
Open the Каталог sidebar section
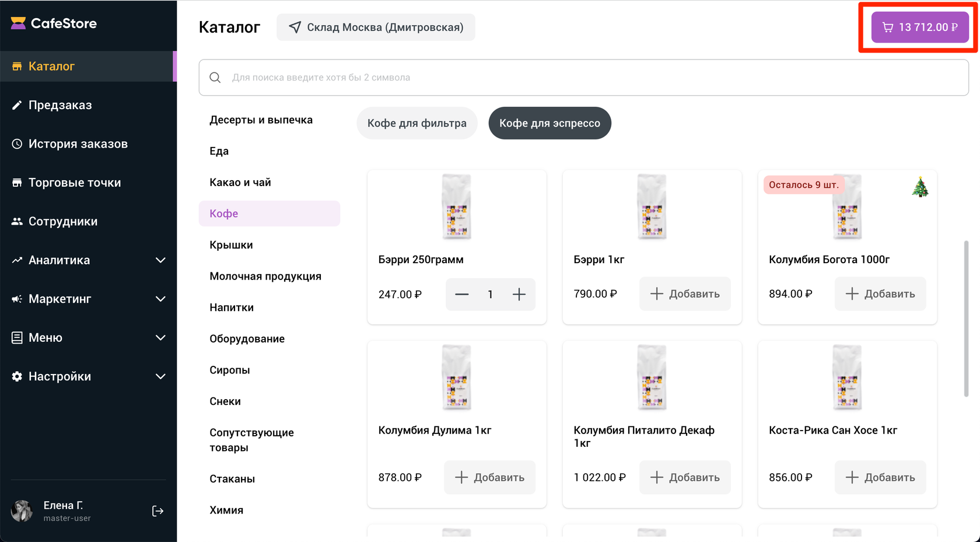(x=87, y=67)
